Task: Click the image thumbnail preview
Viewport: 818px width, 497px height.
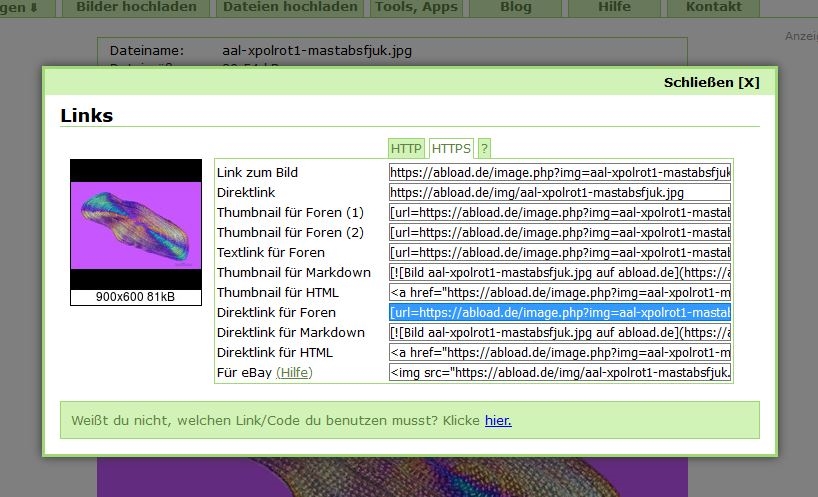Action: (x=121, y=224)
